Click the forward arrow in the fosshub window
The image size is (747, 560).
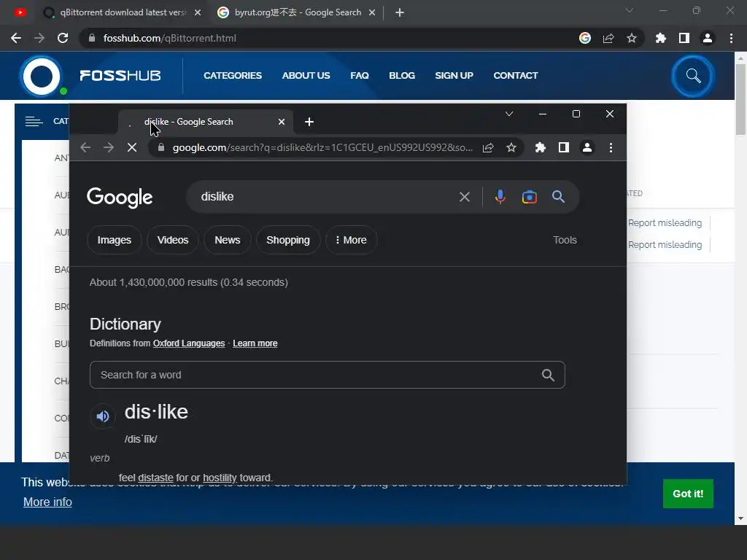coord(39,38)
